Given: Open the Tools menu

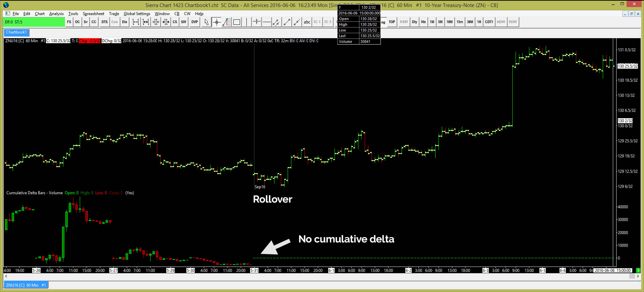Looking at the screenshot, I should click(x=73, y=14).
